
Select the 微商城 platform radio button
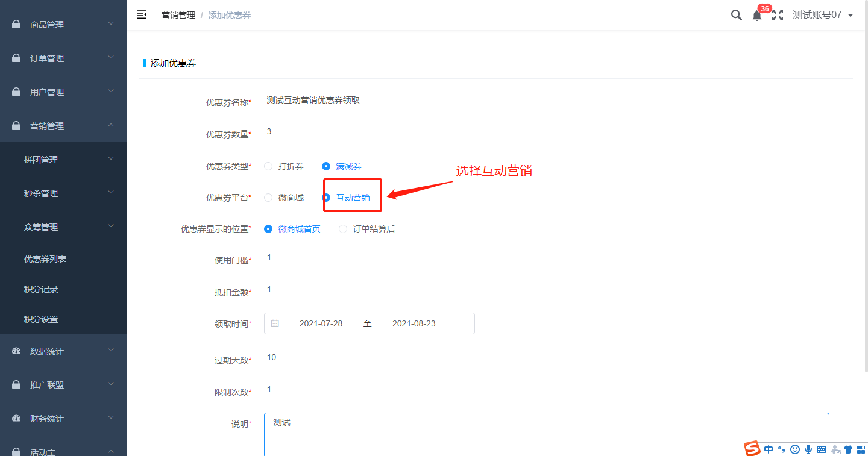tap(268, 198)
